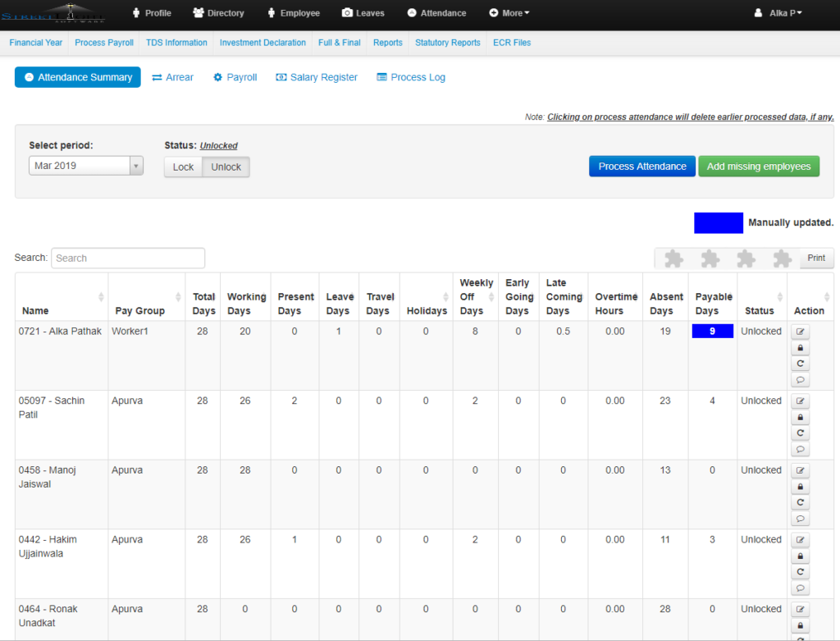Click inside the Search field
This screenshot has width=840, height=641.
pos(127,258)
